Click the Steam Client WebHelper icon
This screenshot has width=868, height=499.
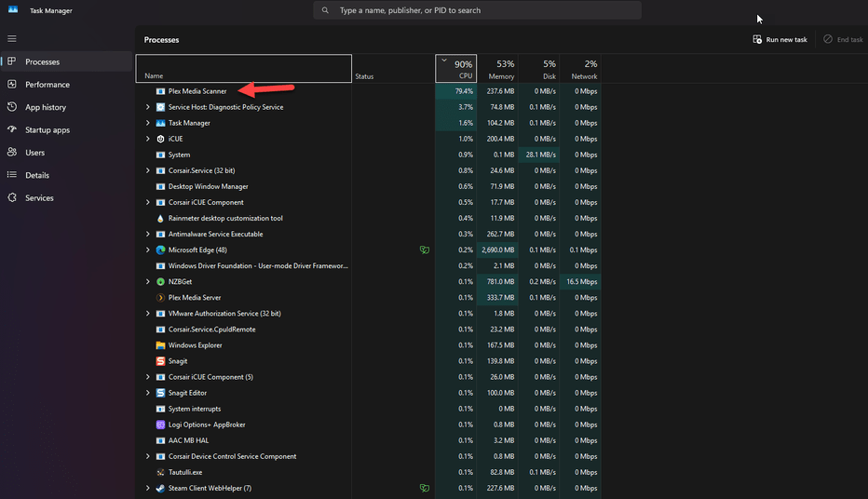coord(160,489)
